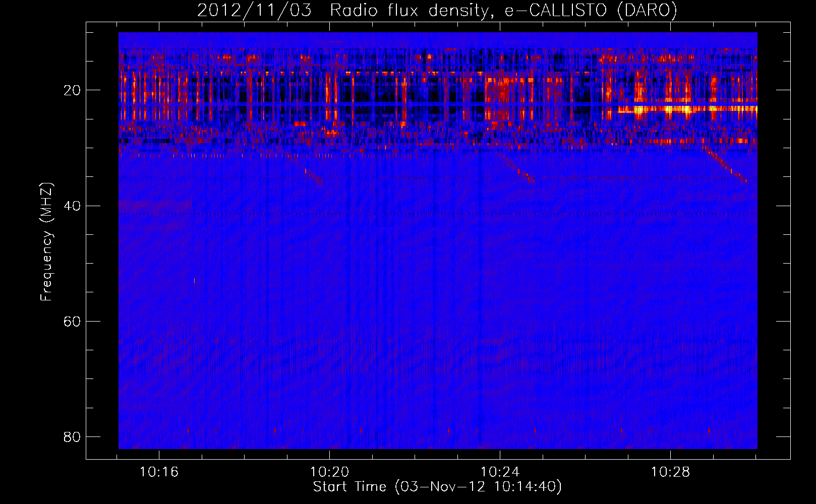Click the 60 MHz frequency tick label
The height and width of the screenshot is (504, 816).
point(72,322)
